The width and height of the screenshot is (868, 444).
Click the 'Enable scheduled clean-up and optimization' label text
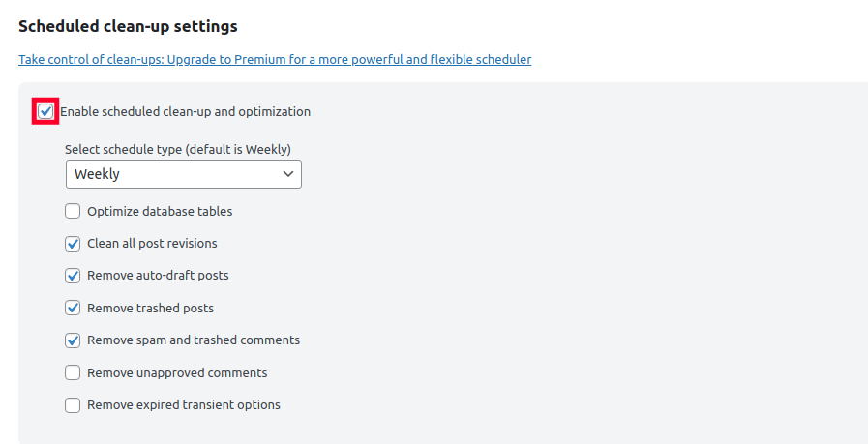[185, 111]
